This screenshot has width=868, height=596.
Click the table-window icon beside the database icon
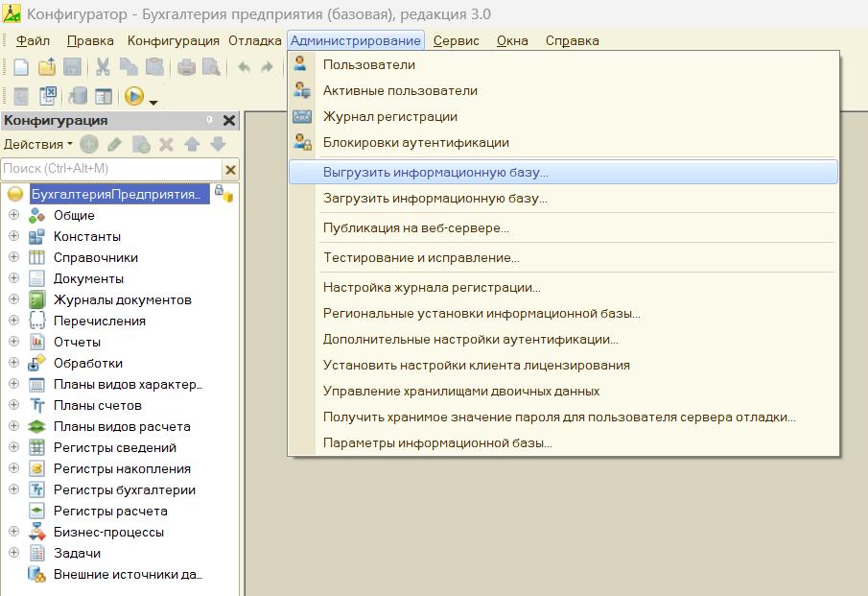point(104,97)
